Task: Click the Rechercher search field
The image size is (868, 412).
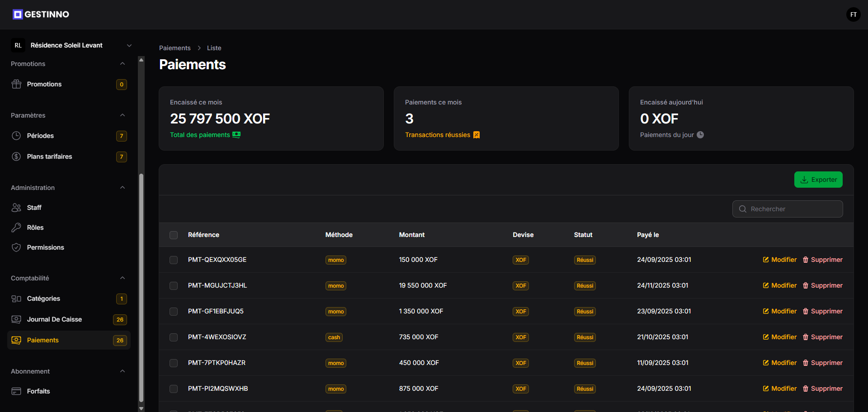Action: coord(788,209)
